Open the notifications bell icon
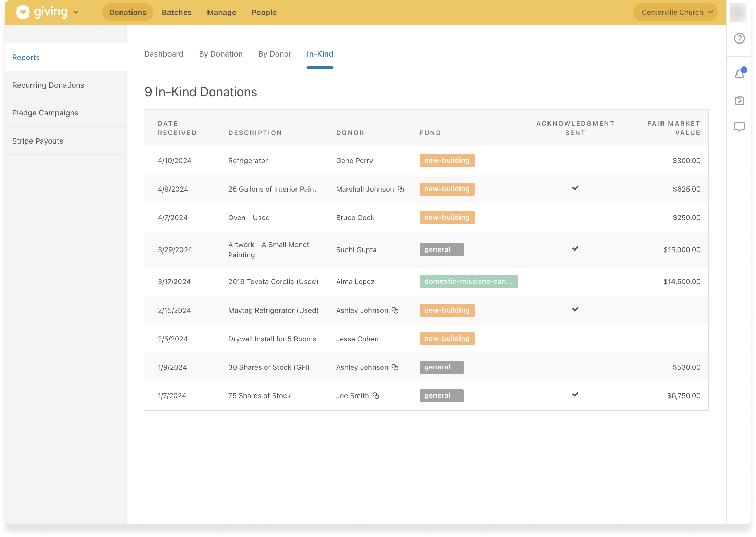 click(739, 74)
